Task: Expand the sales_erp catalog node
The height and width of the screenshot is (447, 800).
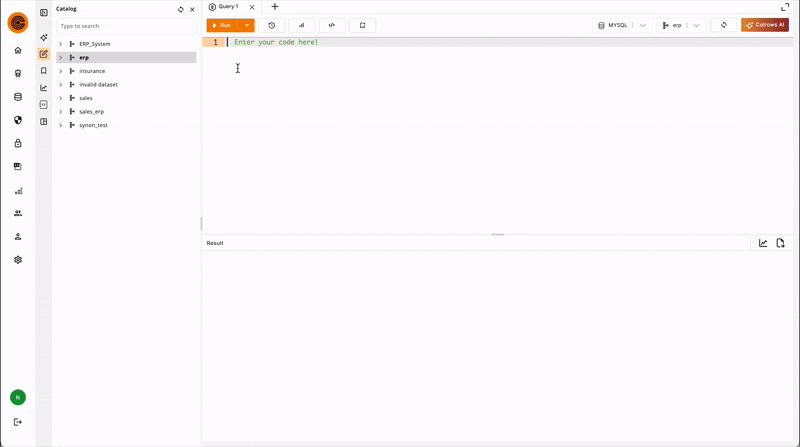Action: pos(61,112)
